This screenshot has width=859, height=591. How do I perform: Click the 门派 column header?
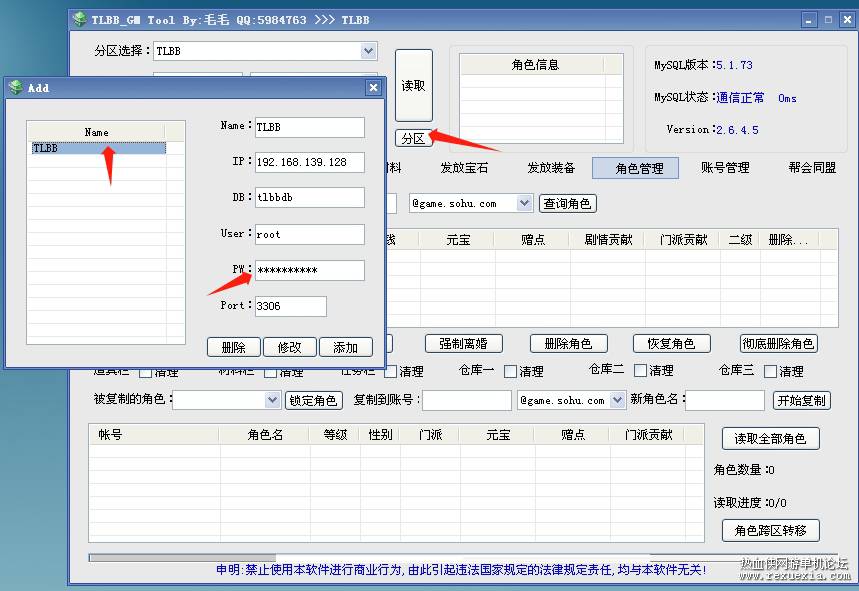click(x=431, y=435)
